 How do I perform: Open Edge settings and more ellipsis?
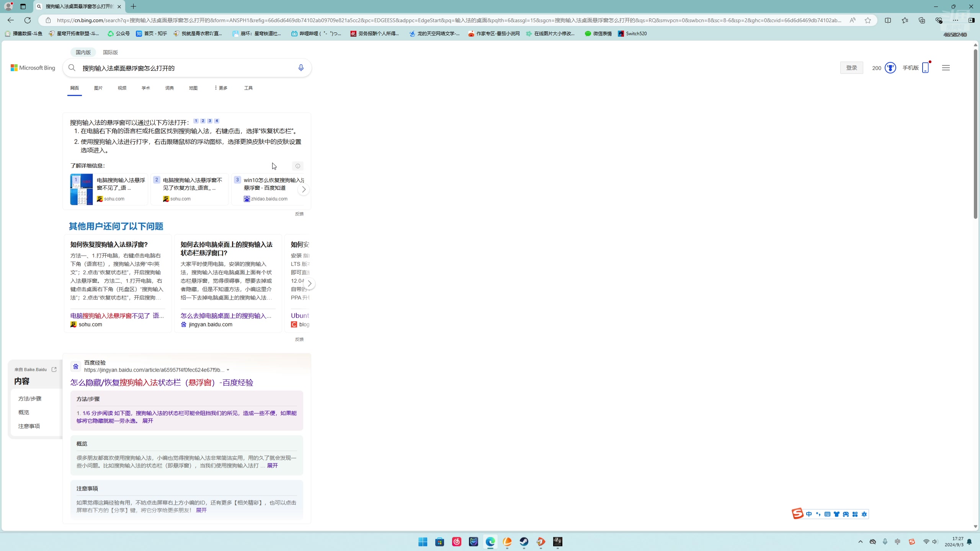tap(955, 20)
